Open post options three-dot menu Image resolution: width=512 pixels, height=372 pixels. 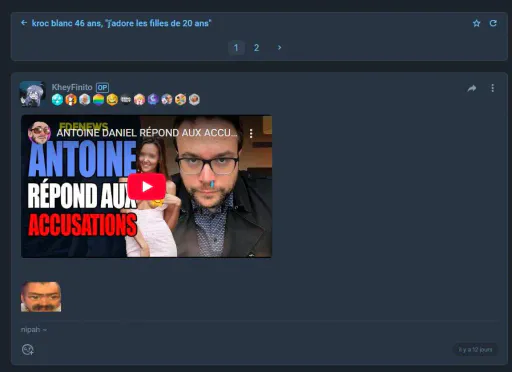(x=493, y=88)
